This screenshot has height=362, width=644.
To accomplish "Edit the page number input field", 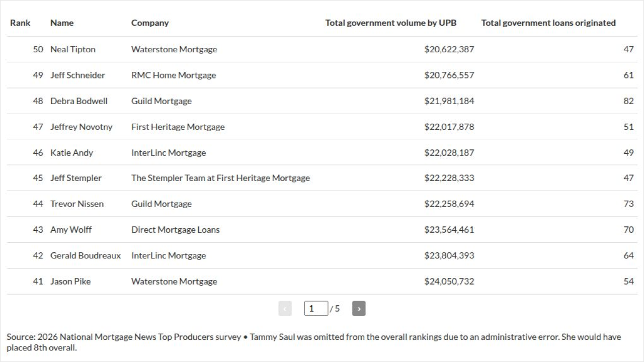I will (x=316, y=309).
